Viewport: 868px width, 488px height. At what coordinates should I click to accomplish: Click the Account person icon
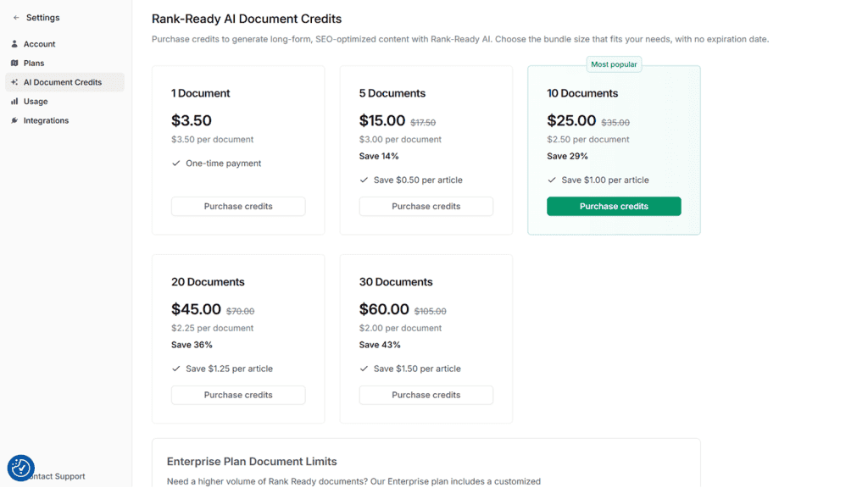pos(14,44)
